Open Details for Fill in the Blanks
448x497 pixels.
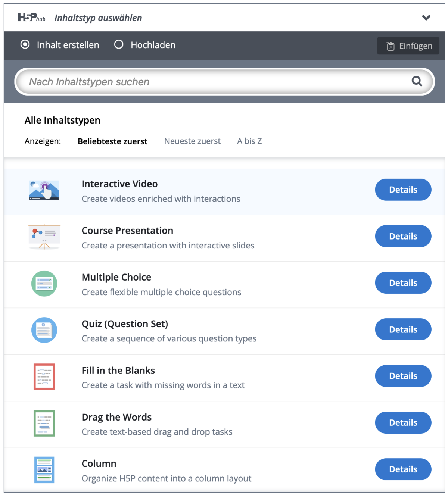(x=403, y=376)
